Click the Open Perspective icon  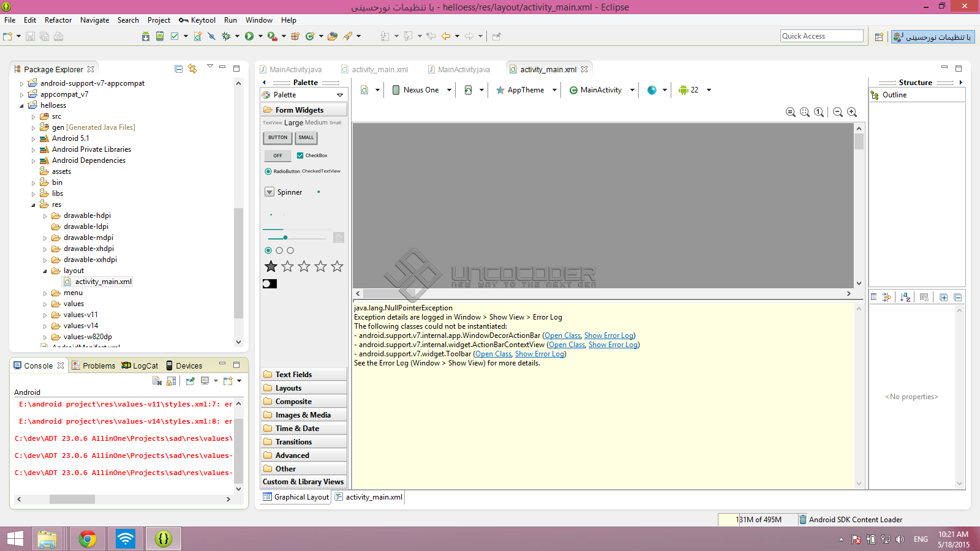(879, 37)
